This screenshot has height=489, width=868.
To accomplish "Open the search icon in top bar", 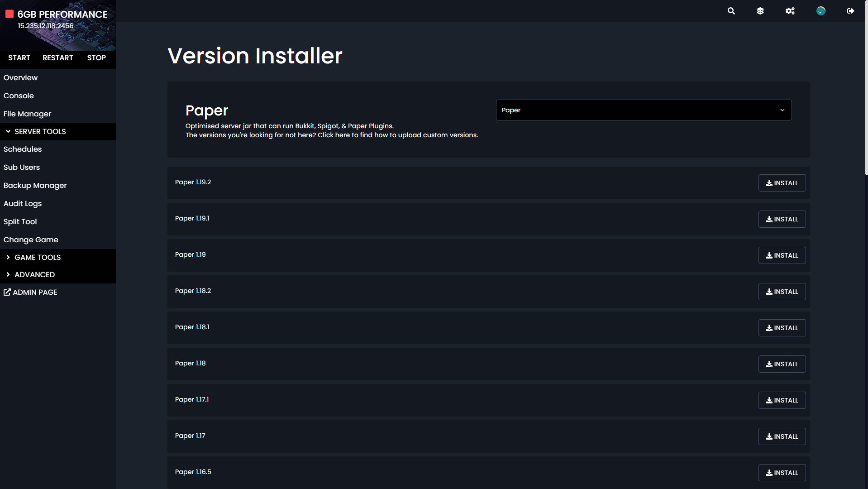I will point(731,11).
